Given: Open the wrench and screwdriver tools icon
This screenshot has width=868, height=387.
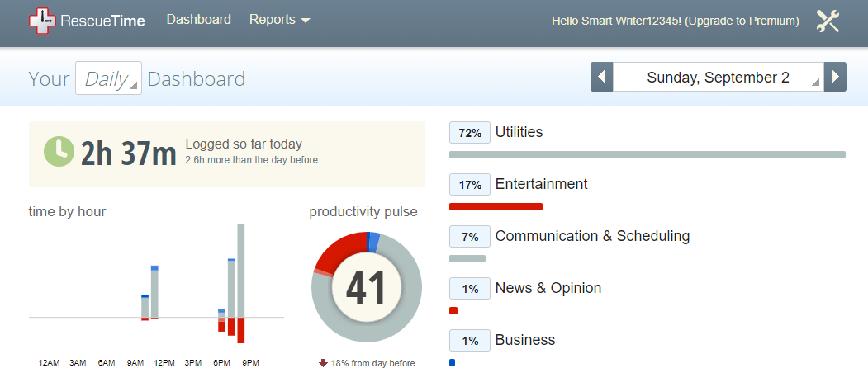Looking at the screenshot, I should pyautogui.click(x=828, y=21).
